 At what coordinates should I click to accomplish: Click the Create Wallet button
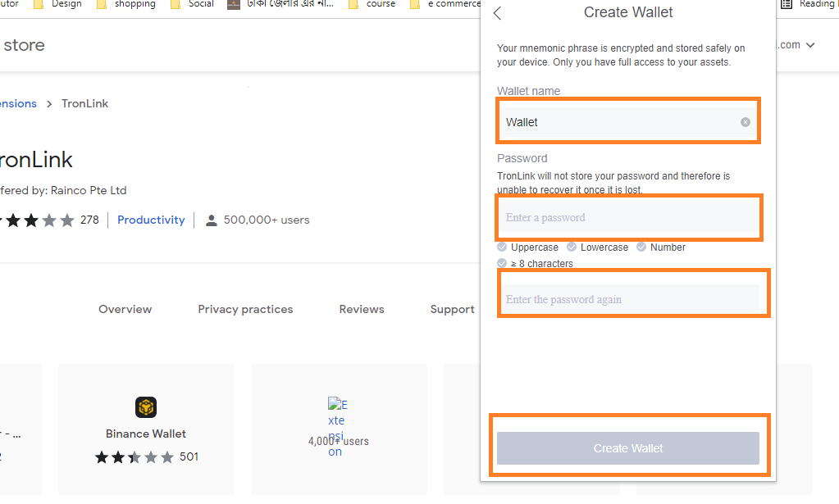tap(627, 448)
